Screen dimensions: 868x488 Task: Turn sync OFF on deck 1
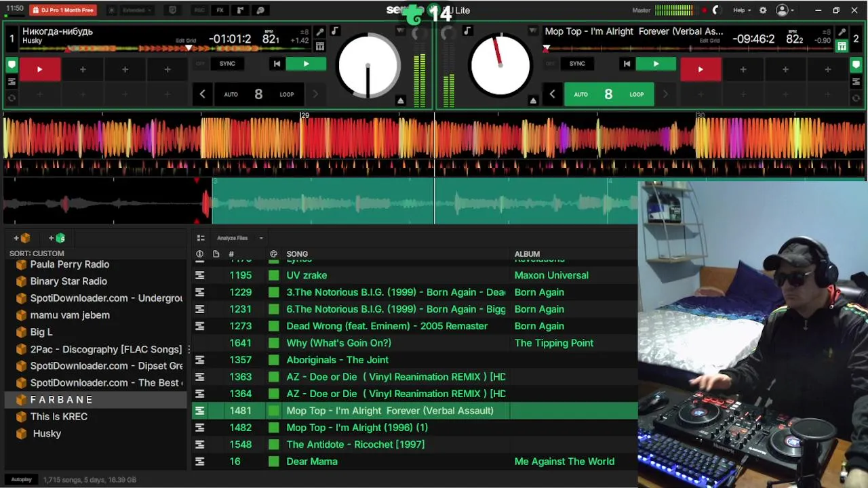[x=200, y=64]
